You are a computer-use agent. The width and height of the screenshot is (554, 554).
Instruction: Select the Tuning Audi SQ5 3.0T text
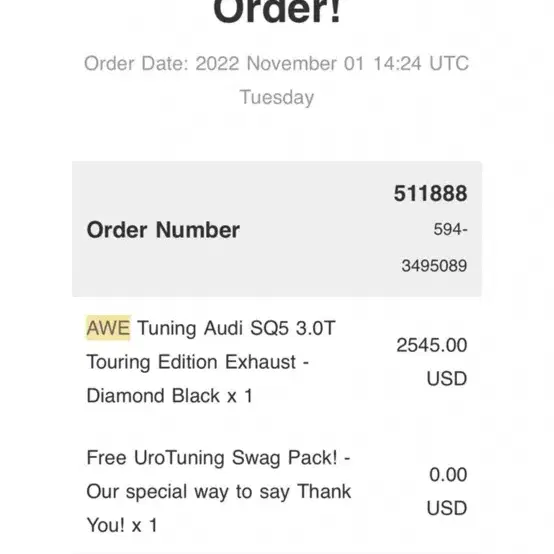pos(236,328)
